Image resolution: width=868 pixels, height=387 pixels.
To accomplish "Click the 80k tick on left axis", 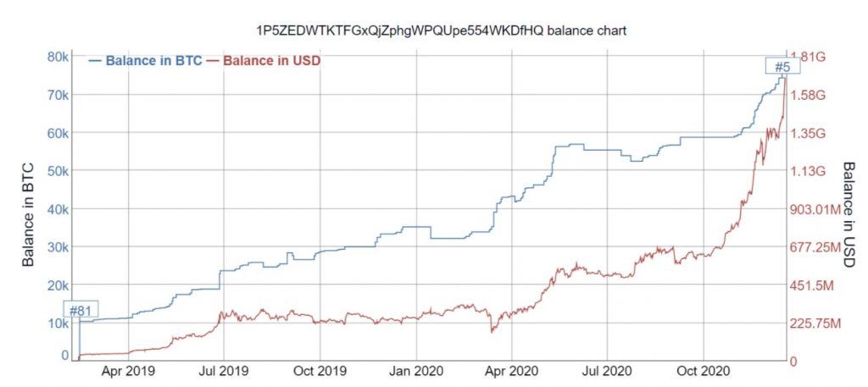I will (57, 57).
